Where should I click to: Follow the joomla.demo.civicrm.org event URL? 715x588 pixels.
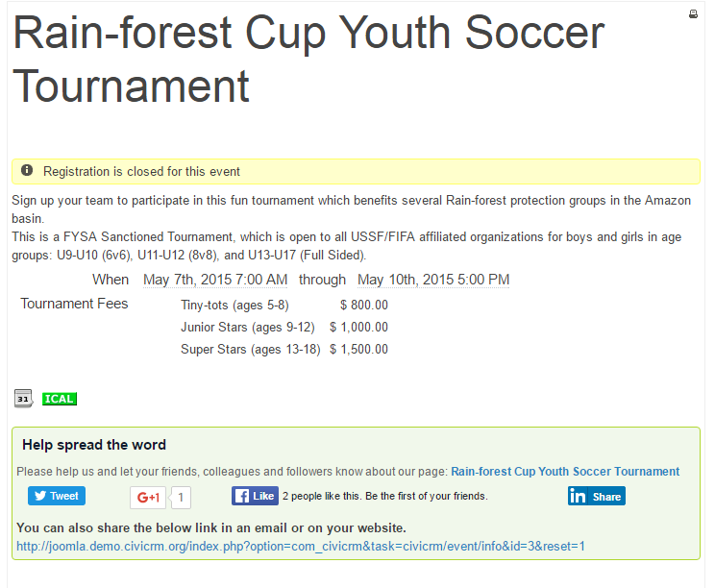click(301, 547)
